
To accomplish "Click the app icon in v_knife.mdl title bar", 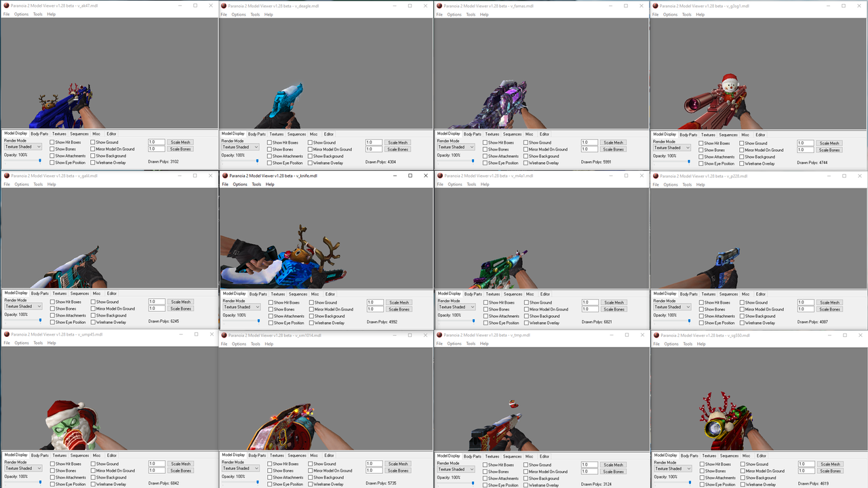I will 224,176.
